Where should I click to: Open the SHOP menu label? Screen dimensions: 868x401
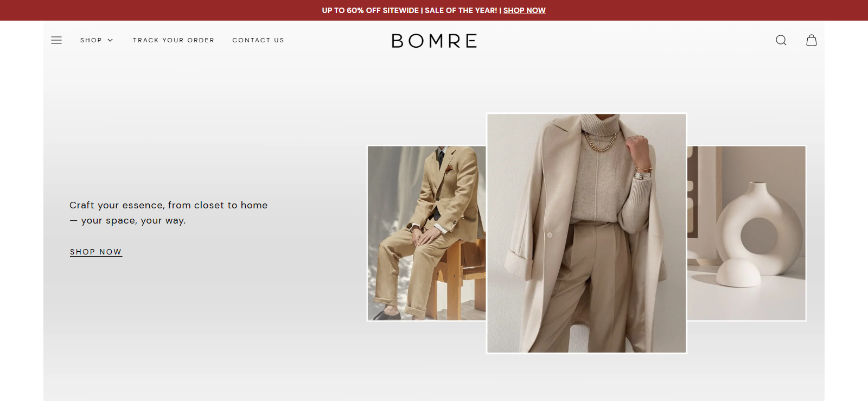(91, 40)
